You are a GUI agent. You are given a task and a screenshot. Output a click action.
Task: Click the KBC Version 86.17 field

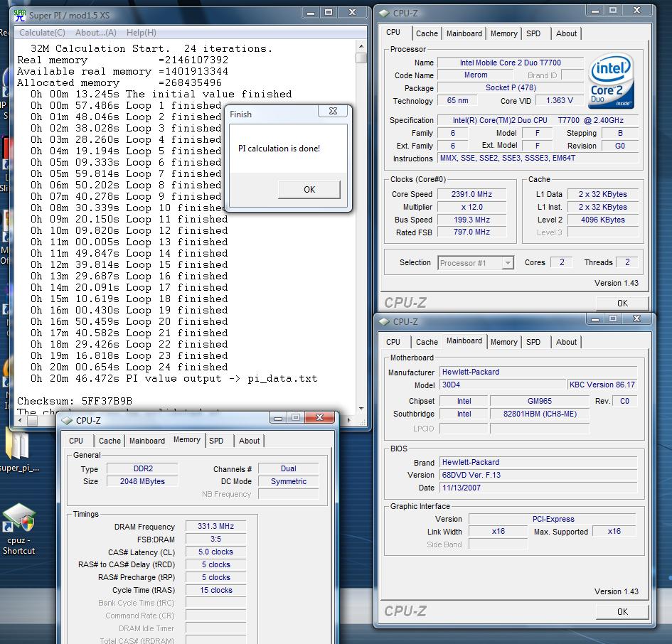pos(602,385)
